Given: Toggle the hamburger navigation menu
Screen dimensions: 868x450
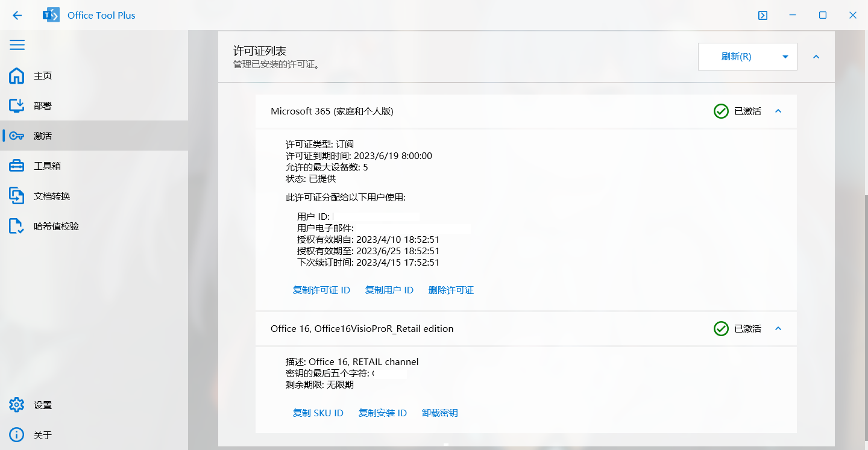Looking at the screenshot, I should click(17, 45).
